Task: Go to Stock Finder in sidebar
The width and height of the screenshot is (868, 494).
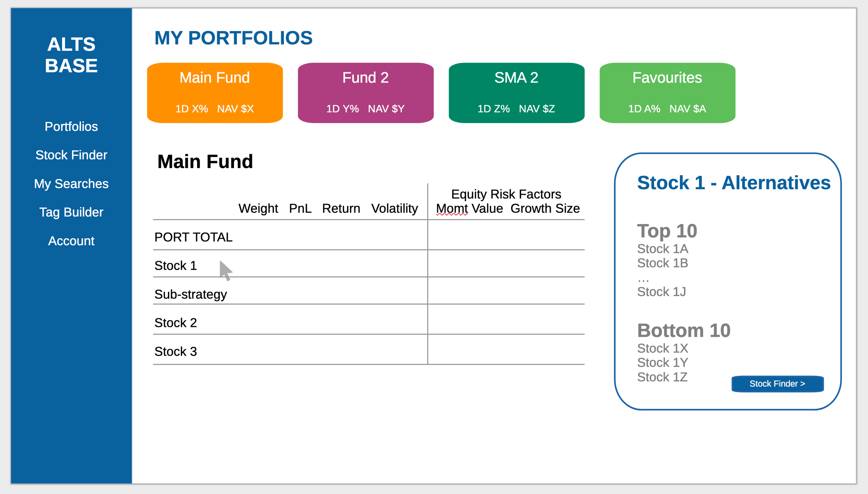Action: 71,155
